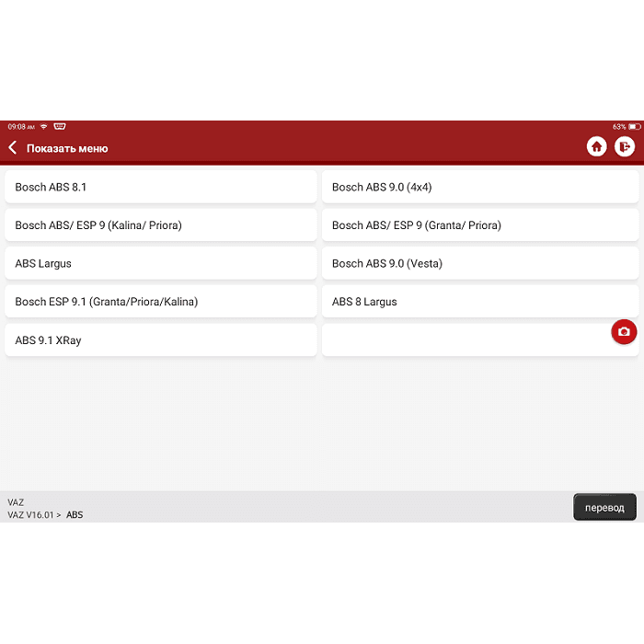Viewport: 644px width, 644px height.
Task: Select Bosch ABS 8.1
Action: [161, 187]
